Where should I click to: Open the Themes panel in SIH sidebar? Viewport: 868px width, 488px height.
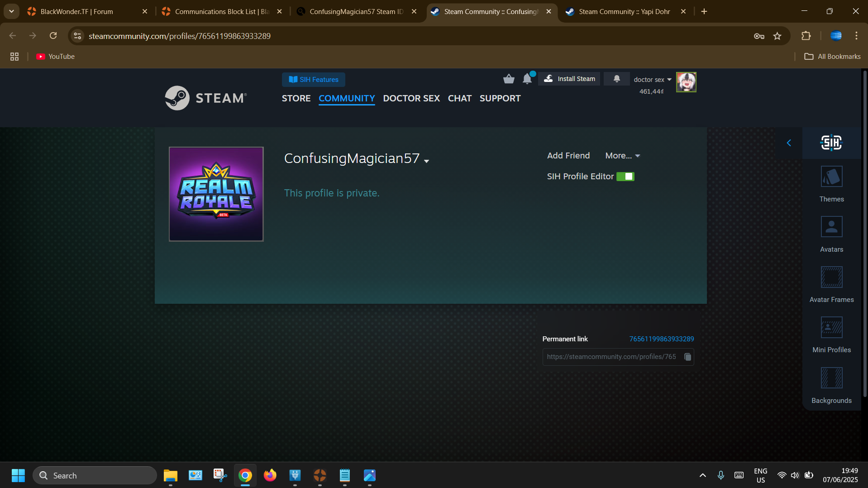coord(831,184)
